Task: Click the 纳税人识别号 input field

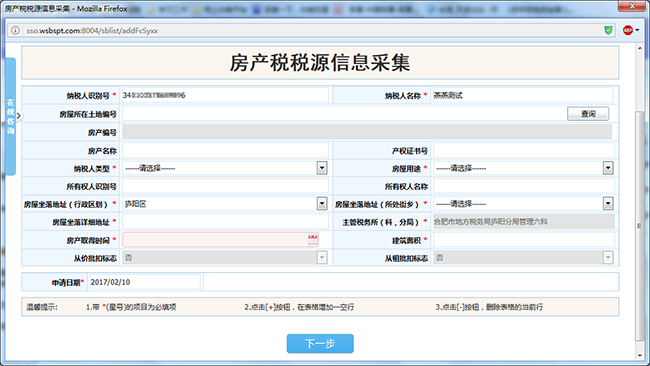Action: click(x=225, y=95)
